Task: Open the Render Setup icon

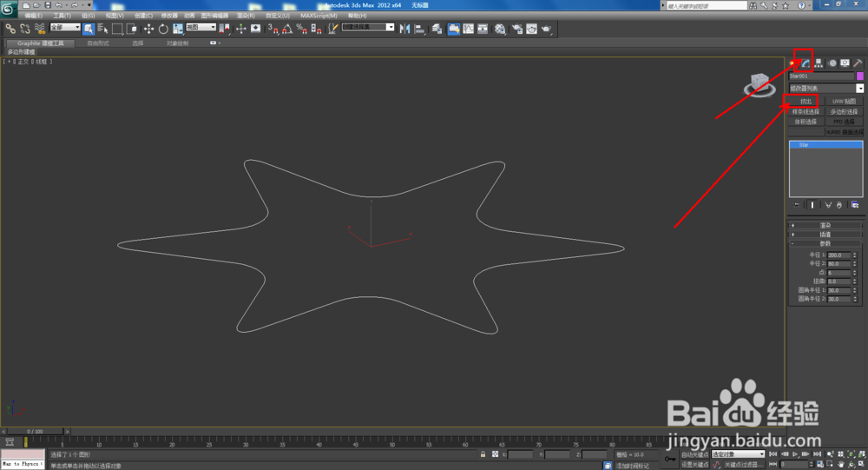Action: pos(517,29)
